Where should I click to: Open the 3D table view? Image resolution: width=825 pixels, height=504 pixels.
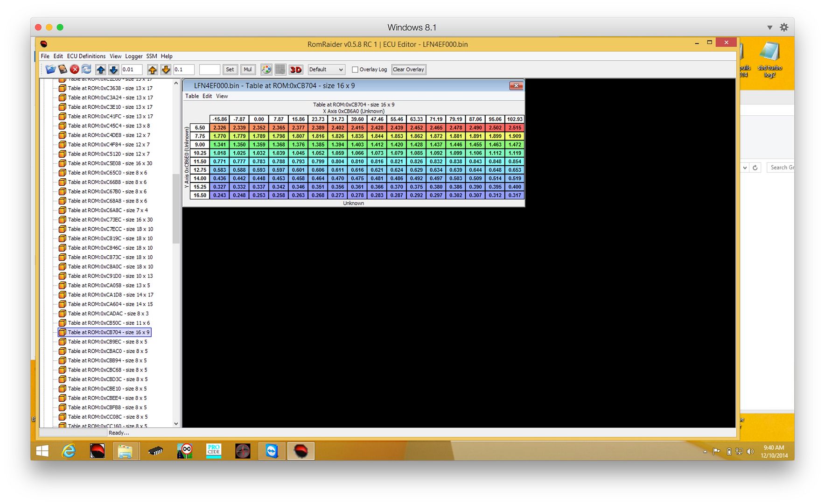(296, 70)
